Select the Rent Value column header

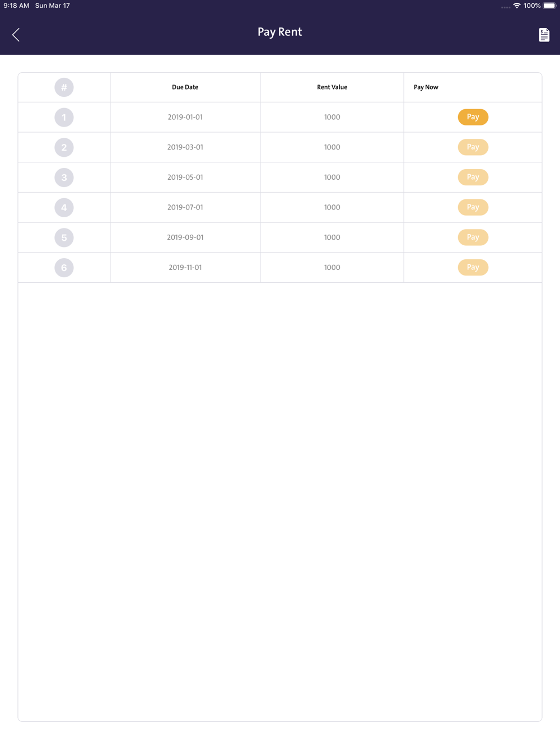332,87
